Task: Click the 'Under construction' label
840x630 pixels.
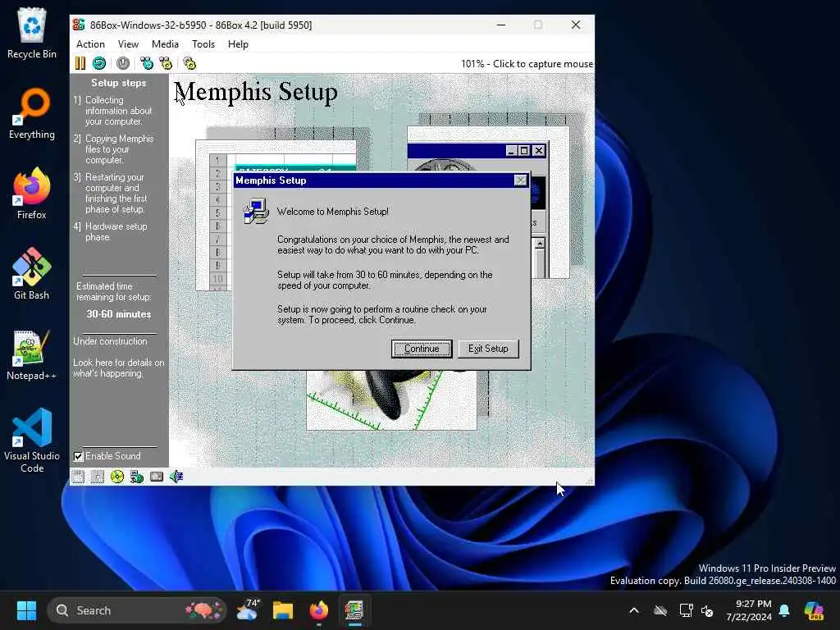Action: pos(110,341)
